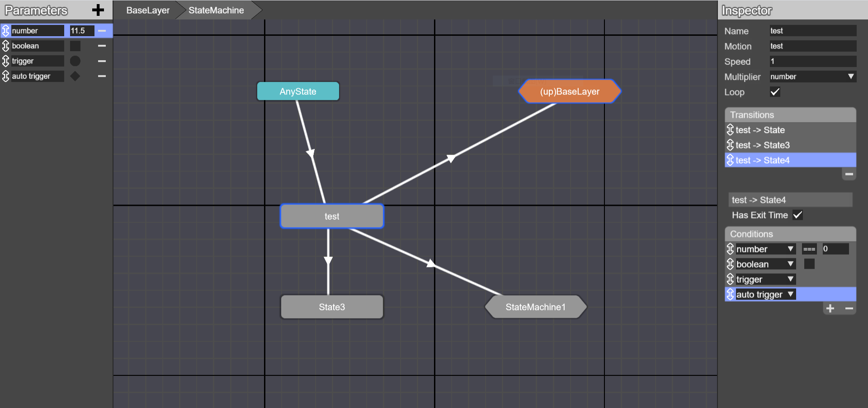Remove the selected condition with the minus icon
Image resolution: width=868 pixels, height=408 pixels.
click(x=849, y=308)
